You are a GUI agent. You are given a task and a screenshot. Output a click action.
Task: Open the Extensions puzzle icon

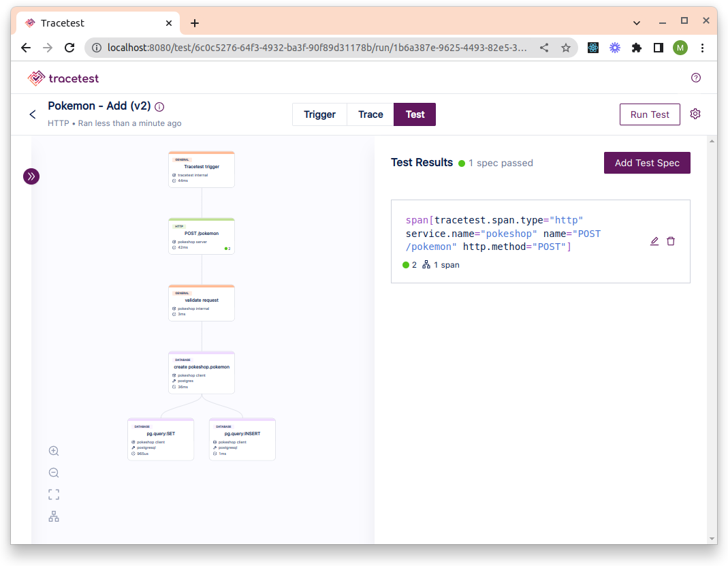point(637,48)
